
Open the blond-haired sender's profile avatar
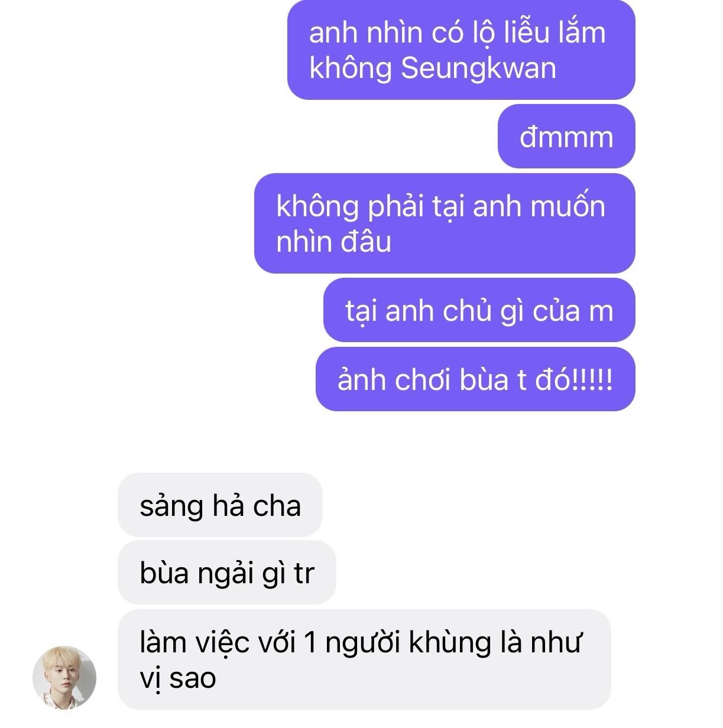point(64,677)
